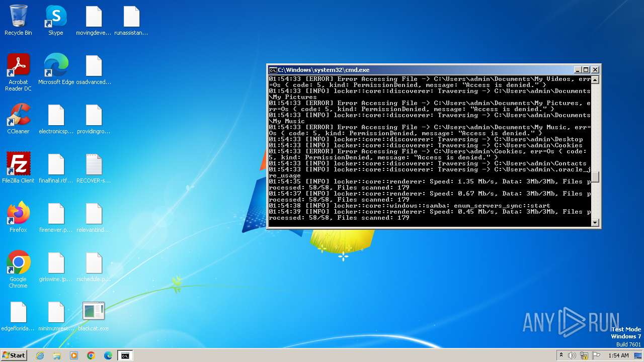Open cmd.exe window system menu icon
644x362 pixels.
pyautogui.click(x=273, y=70)
